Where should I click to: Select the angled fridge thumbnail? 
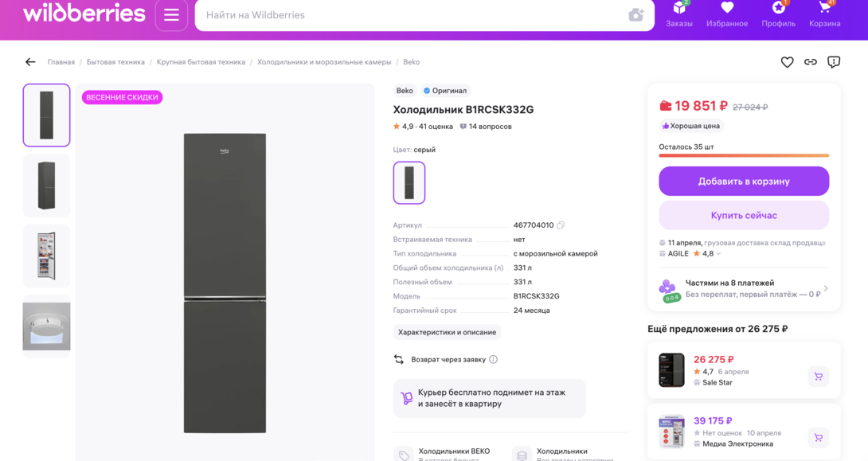click(46, 186)
